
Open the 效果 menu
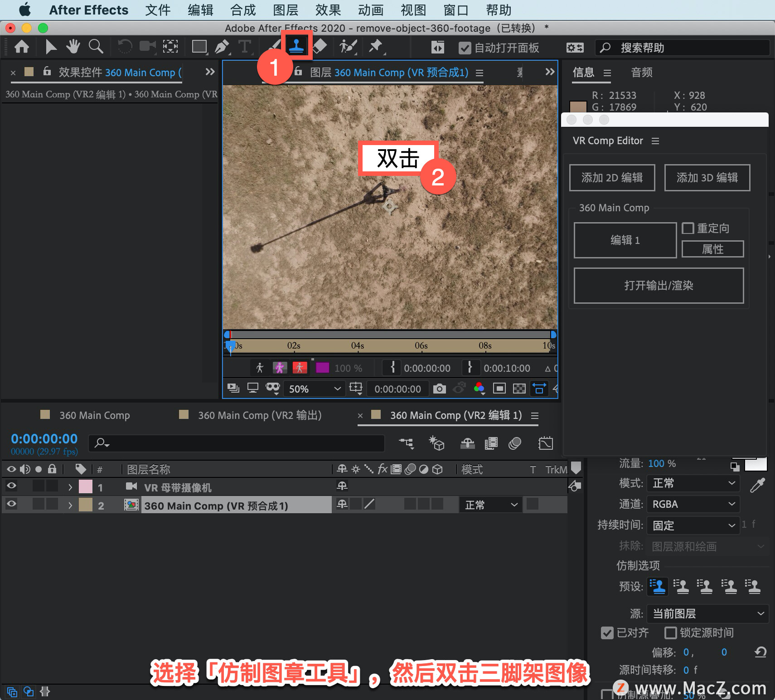pos(328,10)
